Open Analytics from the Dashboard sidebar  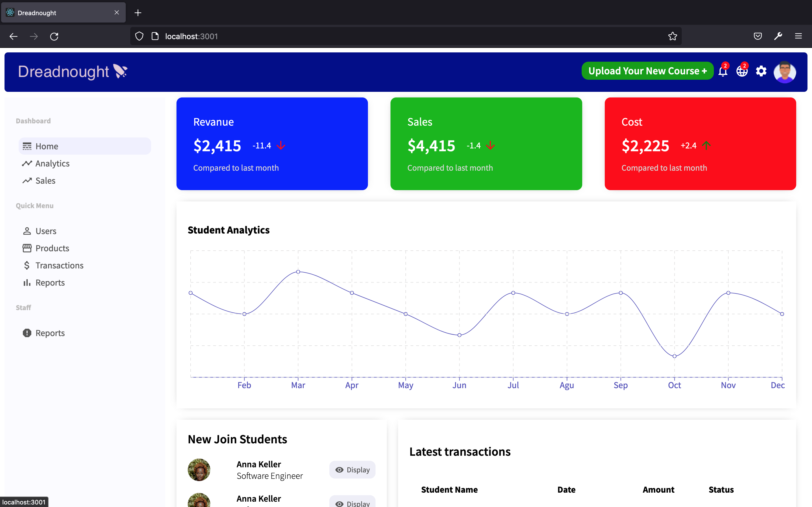point(52,163)
